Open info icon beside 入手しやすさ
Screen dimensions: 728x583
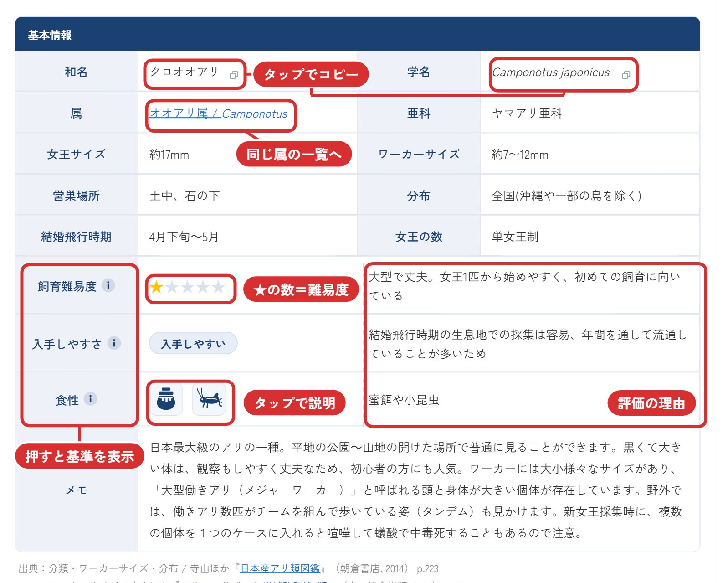point(114,343)
